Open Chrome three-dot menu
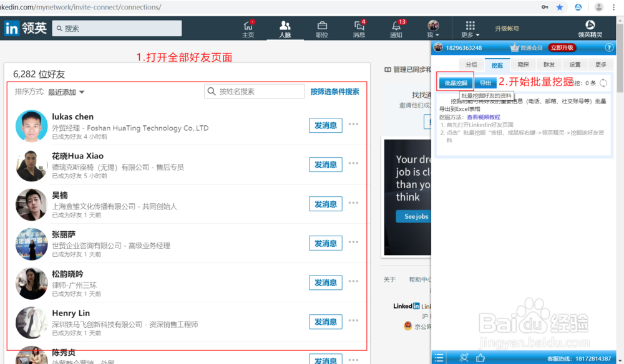This screenshot has width=624, height=364. pyautogui.click(x=613, y=7)
